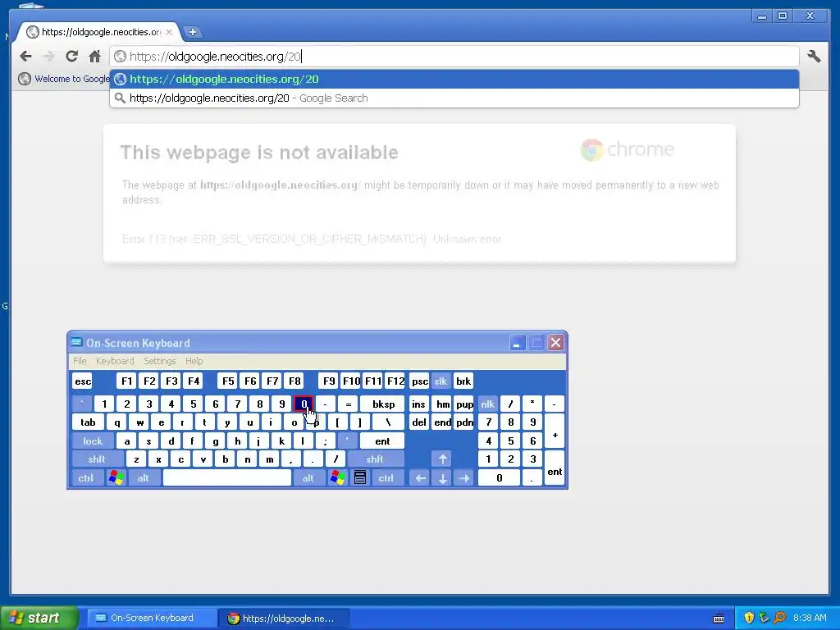Image resolution: width=840 pixels, height=630 pixels.
Task: Click the q letter key
Action: [x=116, y=422]
